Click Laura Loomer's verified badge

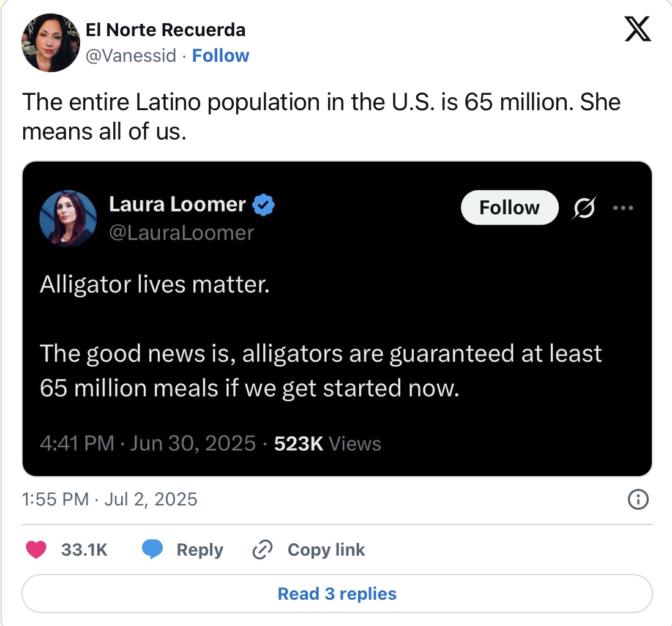[263, 204]
